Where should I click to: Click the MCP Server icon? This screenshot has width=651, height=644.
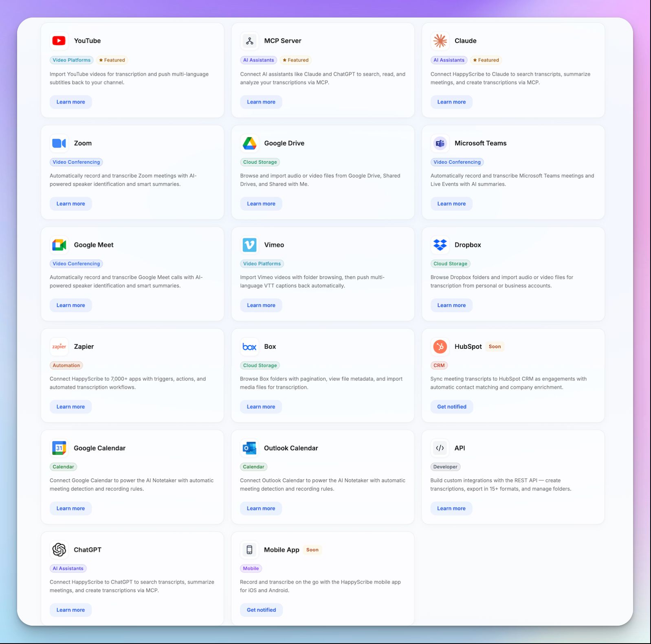(x=249, y=41)
